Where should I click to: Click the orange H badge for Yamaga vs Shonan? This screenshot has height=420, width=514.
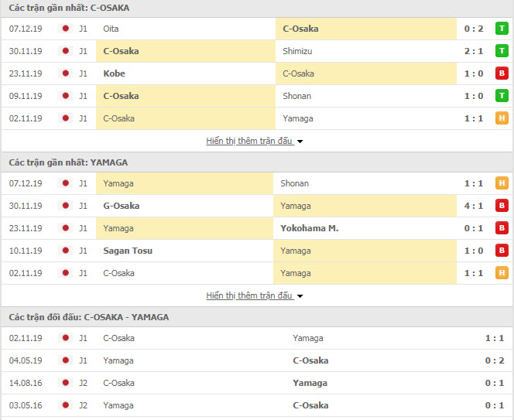pyautogui.click(x=502, y=183)
